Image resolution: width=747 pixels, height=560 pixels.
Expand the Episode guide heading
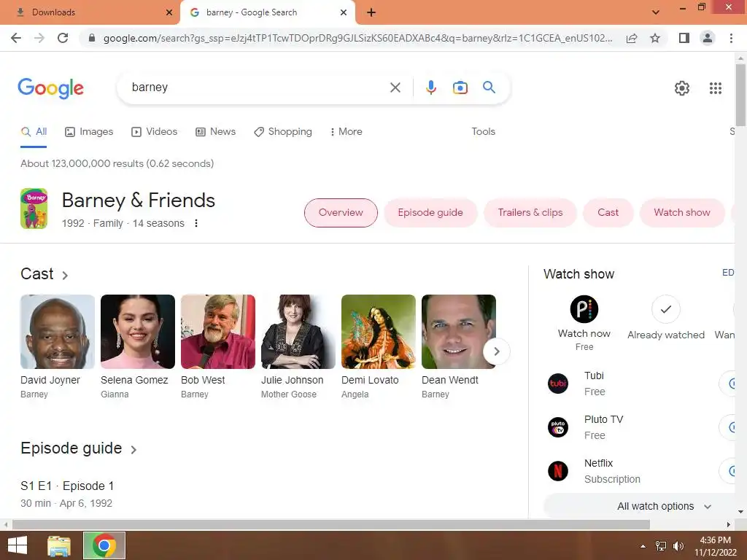79,448
